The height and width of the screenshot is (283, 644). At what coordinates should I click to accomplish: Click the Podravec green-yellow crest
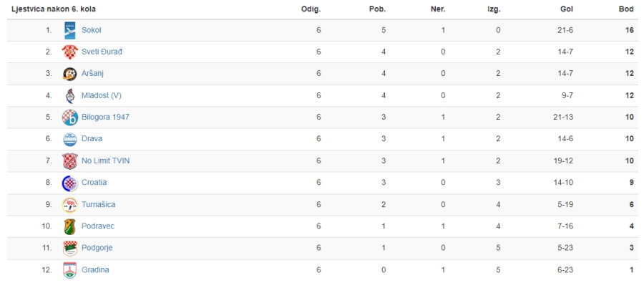pos(70,226)
